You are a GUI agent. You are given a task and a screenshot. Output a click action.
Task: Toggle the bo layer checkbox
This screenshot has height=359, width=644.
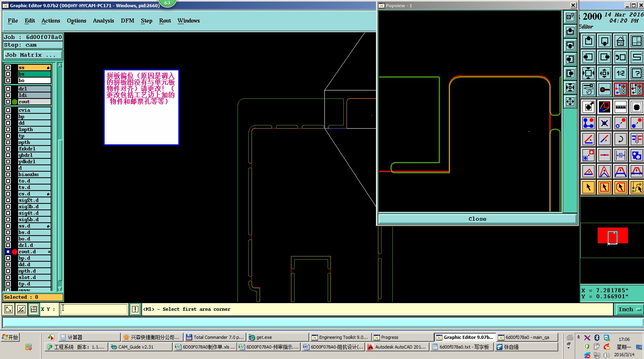tap(8, 80)
